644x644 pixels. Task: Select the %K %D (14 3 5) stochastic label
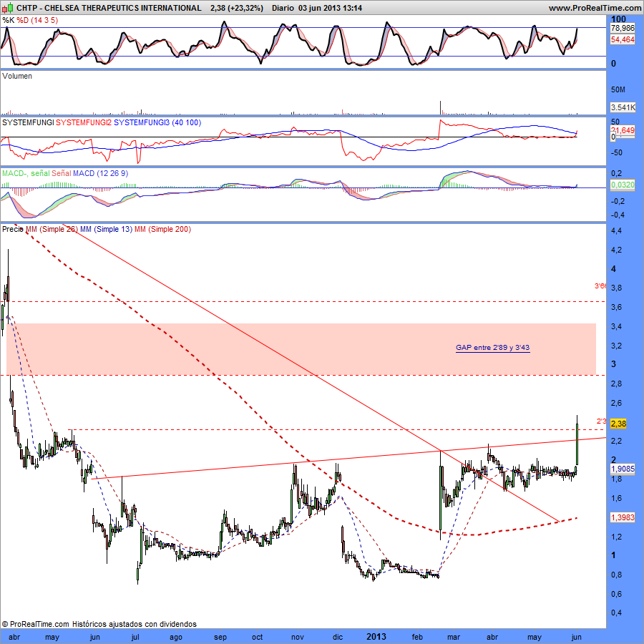[x=30, y=20]
